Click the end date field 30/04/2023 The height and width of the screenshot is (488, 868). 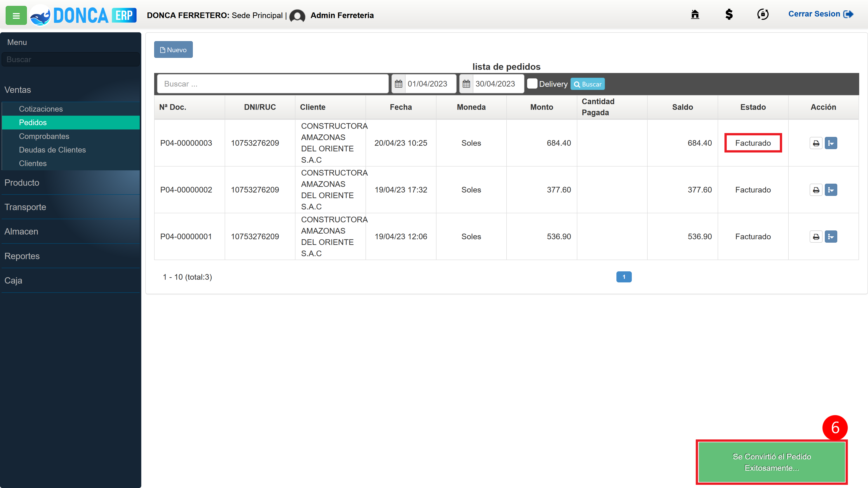coord(498,84)
